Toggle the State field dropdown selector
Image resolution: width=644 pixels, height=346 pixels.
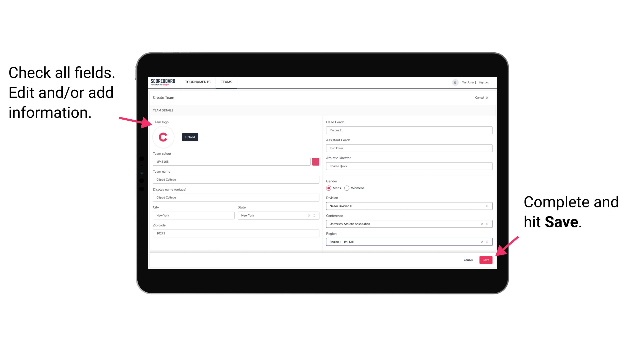coord(315,215)
